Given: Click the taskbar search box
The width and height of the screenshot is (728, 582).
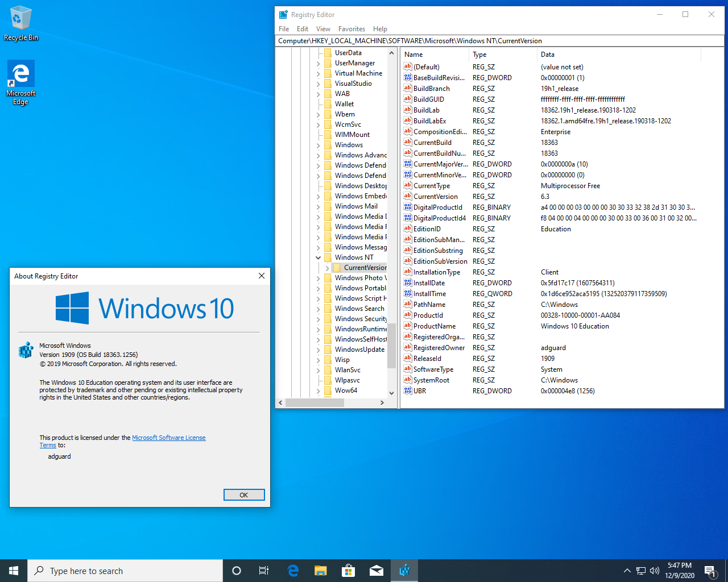Looking at the screenshot, I should coord(125,571).
